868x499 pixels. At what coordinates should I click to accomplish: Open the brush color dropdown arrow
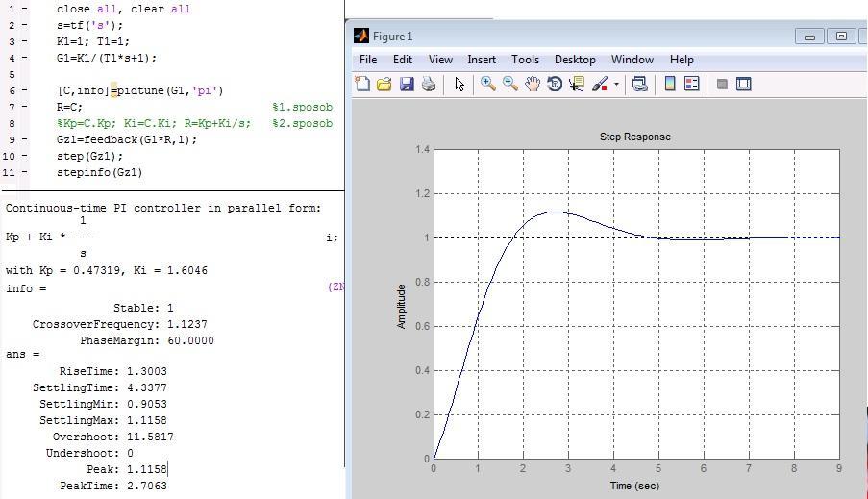tap(616, 85)
